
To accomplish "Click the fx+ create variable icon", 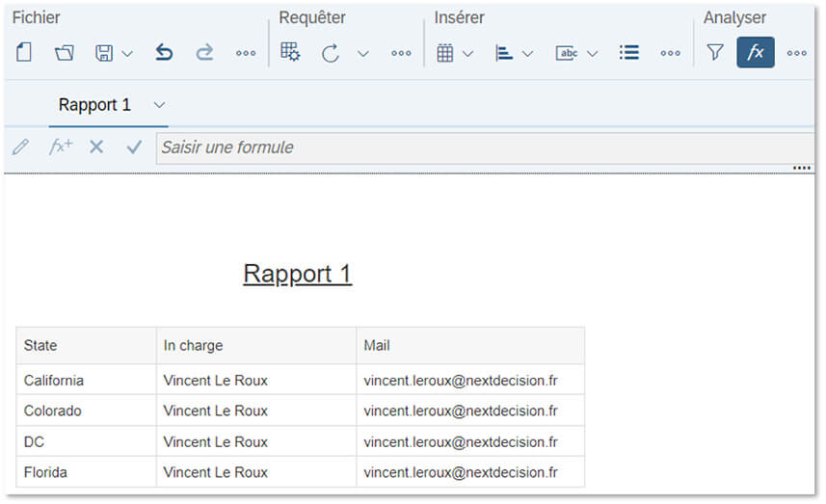I will click(x=61, y=146).
